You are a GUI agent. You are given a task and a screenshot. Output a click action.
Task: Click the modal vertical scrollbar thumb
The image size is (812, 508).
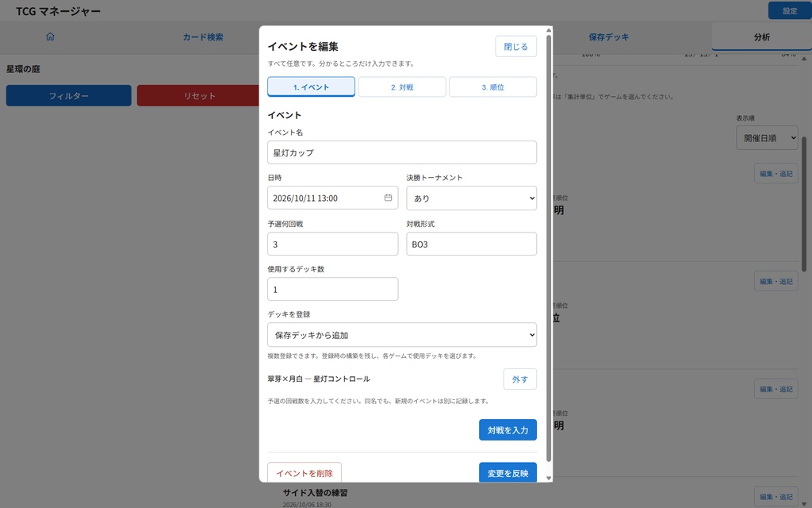coord(549,248)
